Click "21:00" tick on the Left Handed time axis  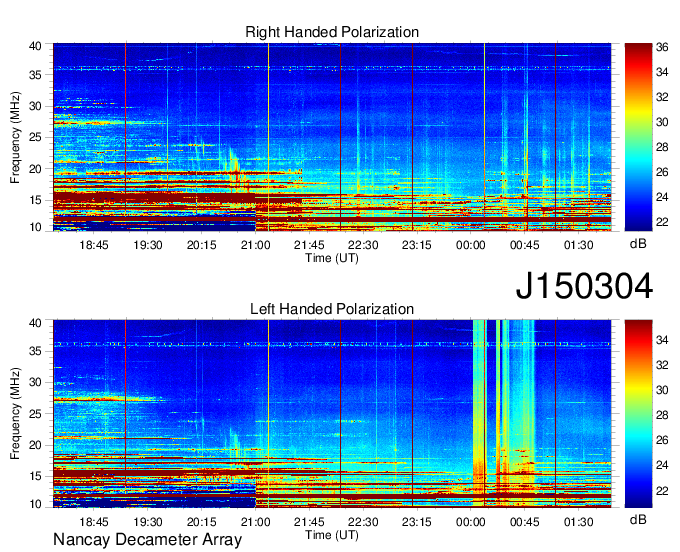(255, 522)
